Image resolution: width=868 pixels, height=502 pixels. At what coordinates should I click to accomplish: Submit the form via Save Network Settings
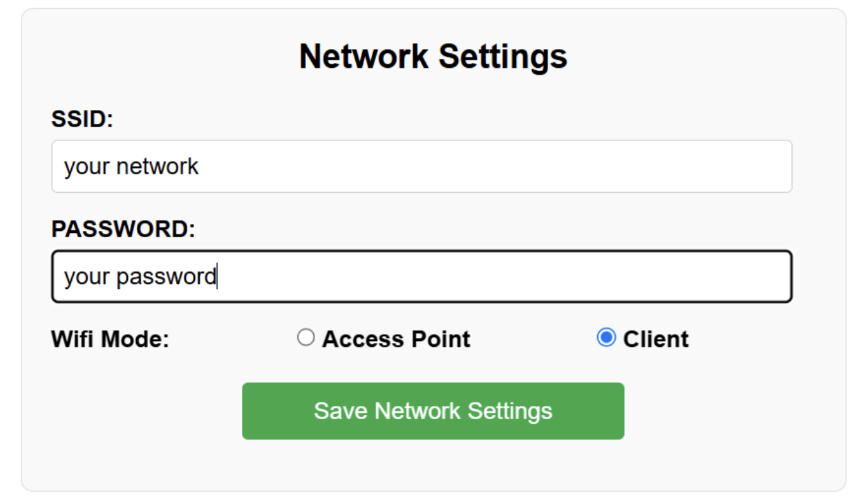click(433, 410)
